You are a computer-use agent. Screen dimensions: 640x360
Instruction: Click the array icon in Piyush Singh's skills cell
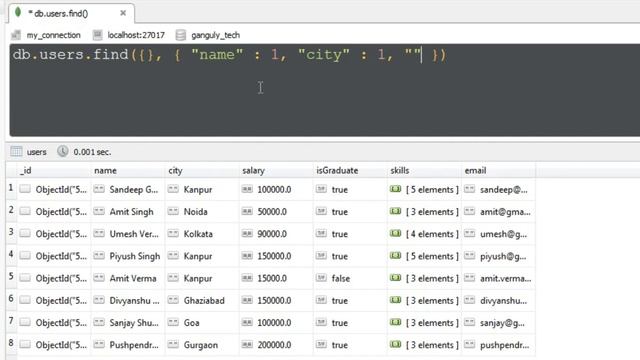pos(395,256)
